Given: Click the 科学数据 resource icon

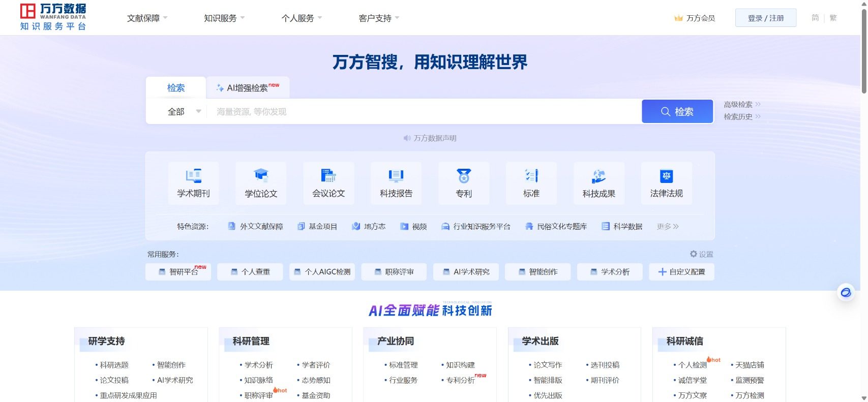Looking at the screenshot, I should (606, 226).
